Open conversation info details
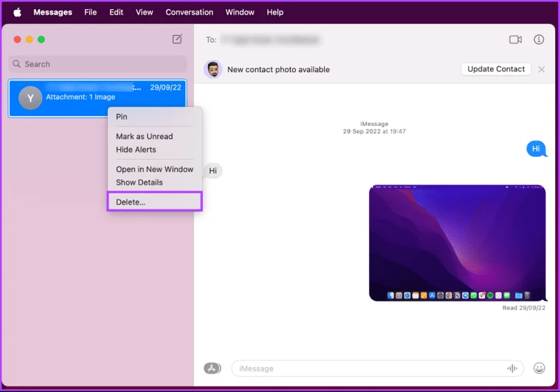This screenshot has height=392, width=560. [x=538, y=39]
